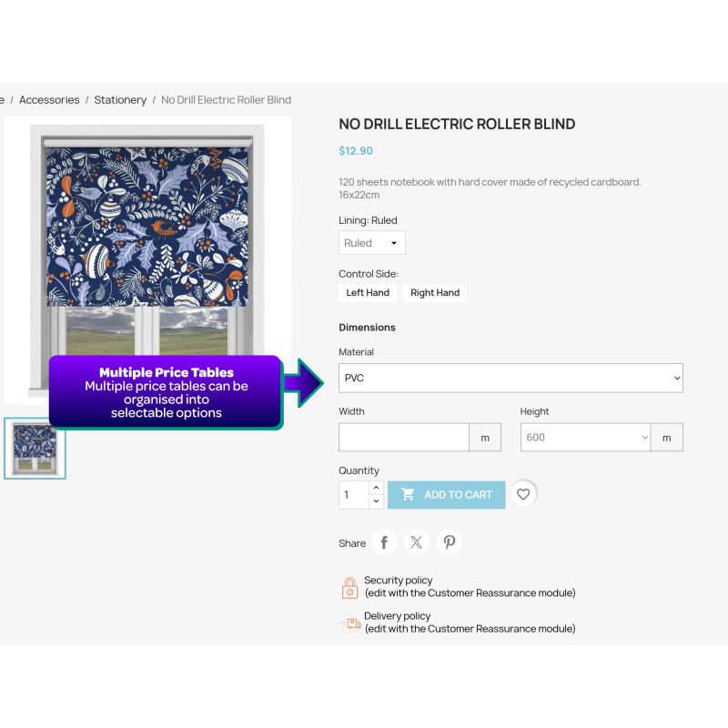Click into the Width input field
This screenshot has height=728, width=728.
(x=404, y=438)
